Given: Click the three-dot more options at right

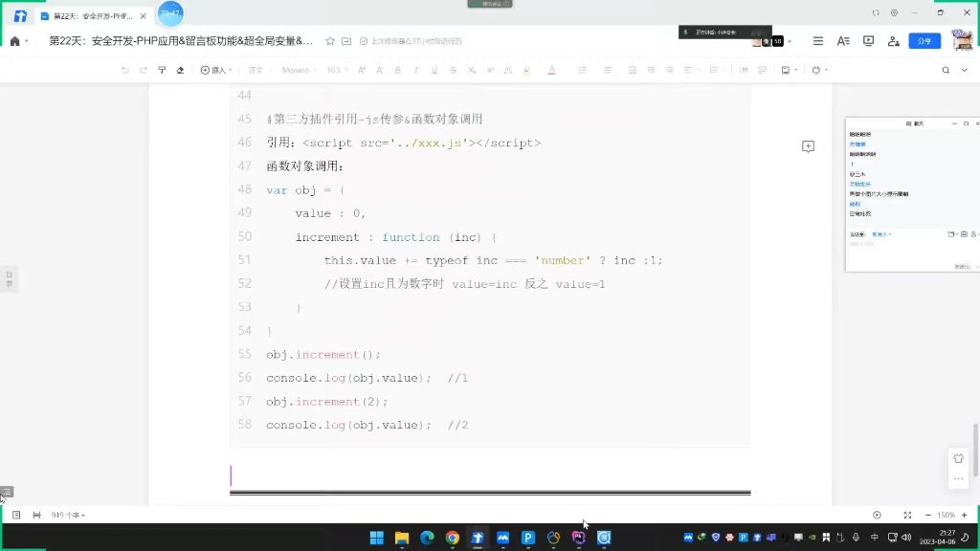Looking at the screenshot, I should [958, 479].
